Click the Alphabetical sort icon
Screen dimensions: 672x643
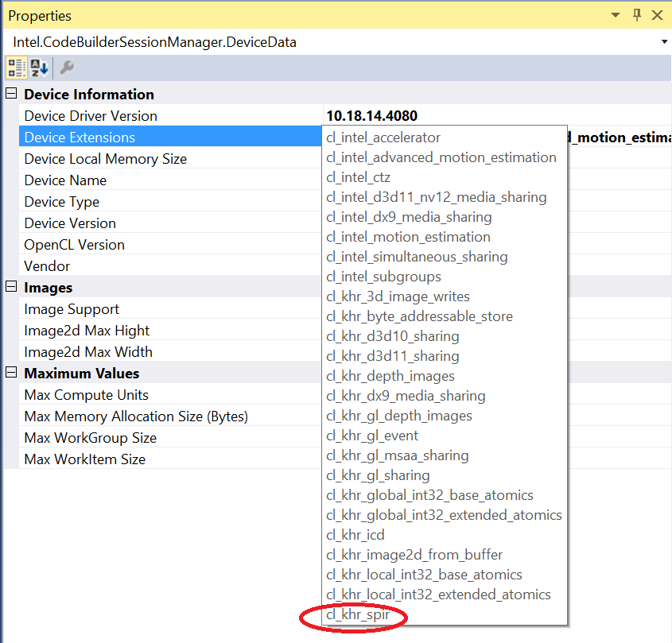[x=40, y=68]
